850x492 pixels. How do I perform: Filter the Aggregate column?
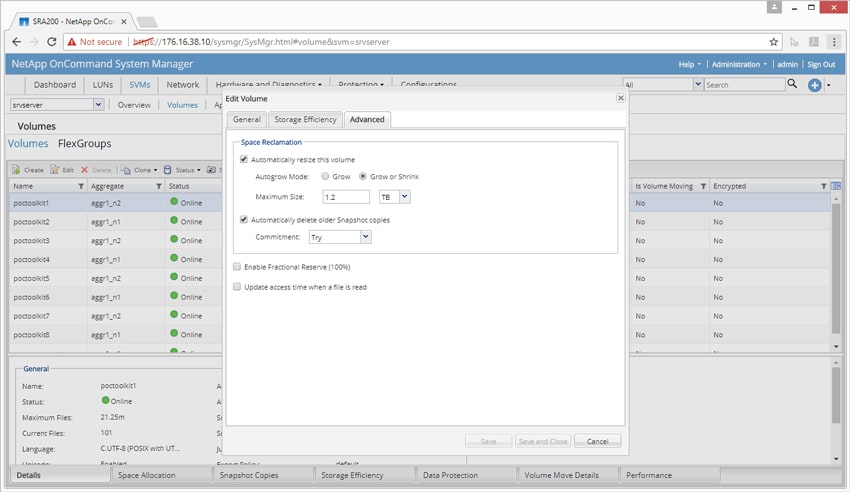tap(159, 186)
